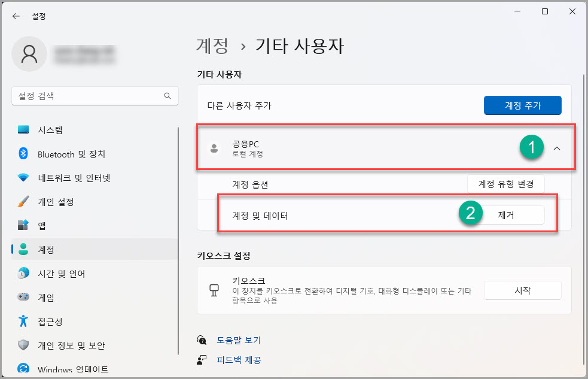Click the 공용PC user account icon
The width and height of the screenshot is (588, 379).
click(x=214, y=148)
